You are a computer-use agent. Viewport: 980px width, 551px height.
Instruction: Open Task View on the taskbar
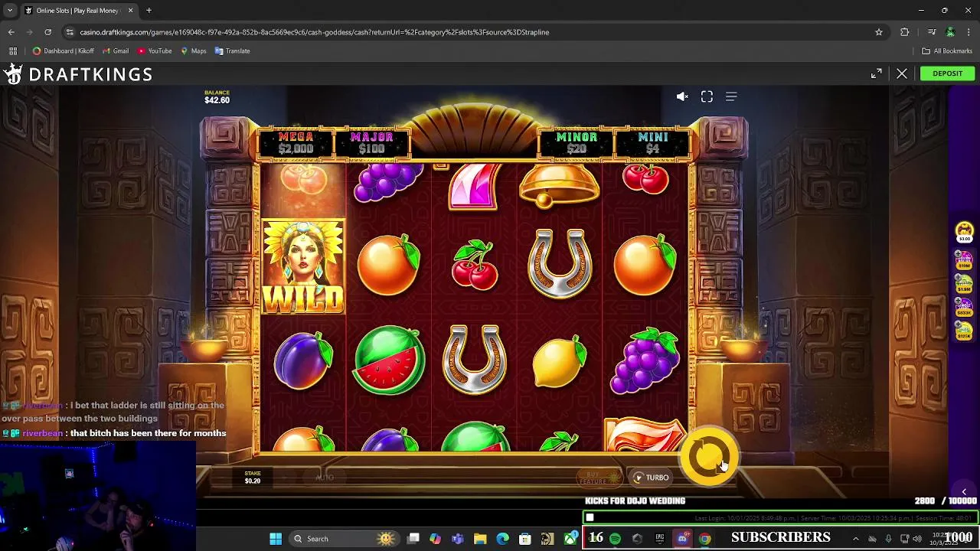click(x=413, y=539)
